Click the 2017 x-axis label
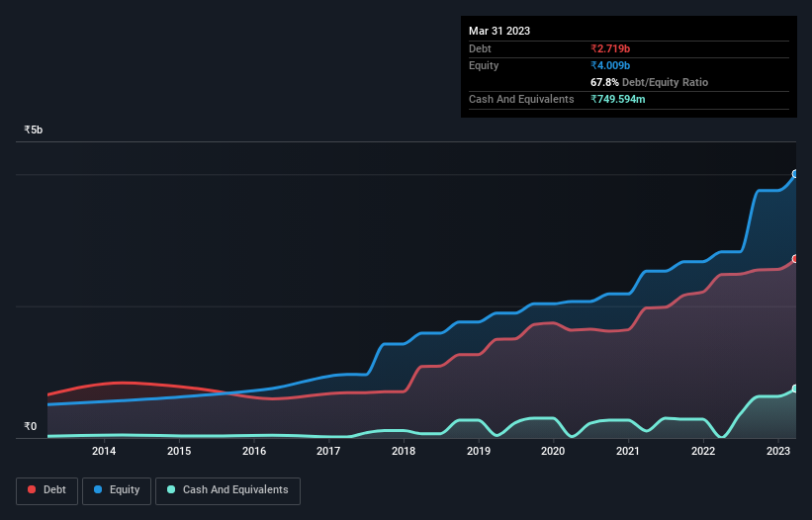This screenshot has height=520, width=812. [328, 451]
